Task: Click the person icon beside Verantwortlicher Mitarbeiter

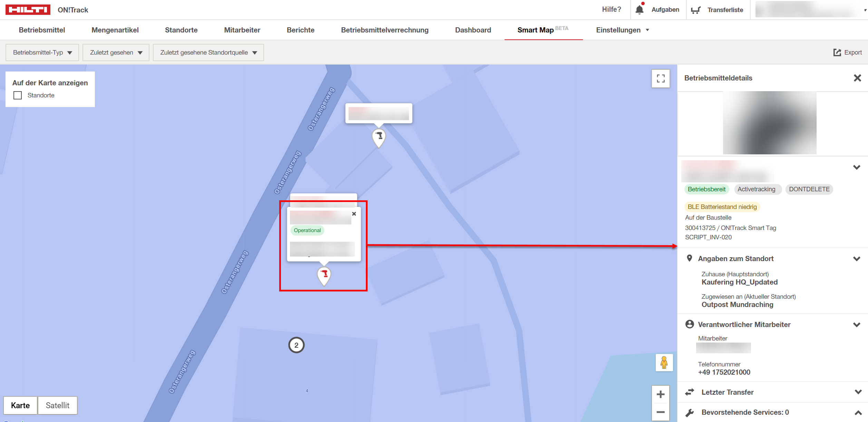Action: [x=690, y=324]
